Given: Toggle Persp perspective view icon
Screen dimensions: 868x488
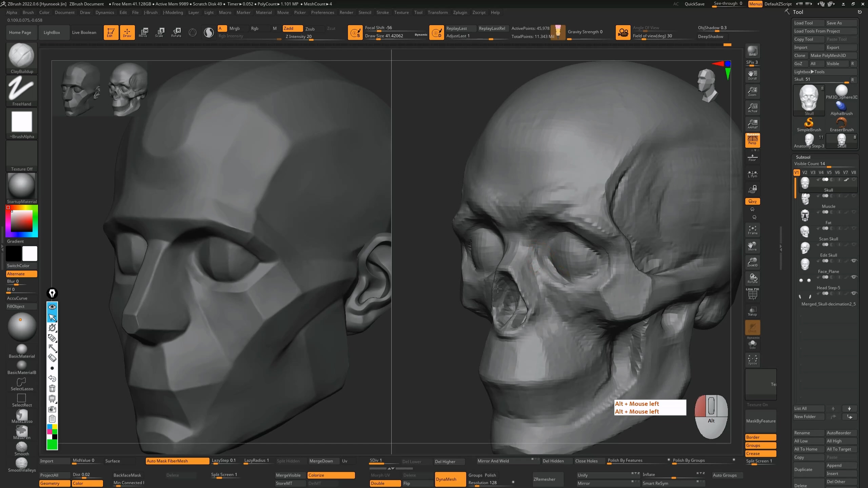Looking at the screenshot, I should click(x=752, y=140).
